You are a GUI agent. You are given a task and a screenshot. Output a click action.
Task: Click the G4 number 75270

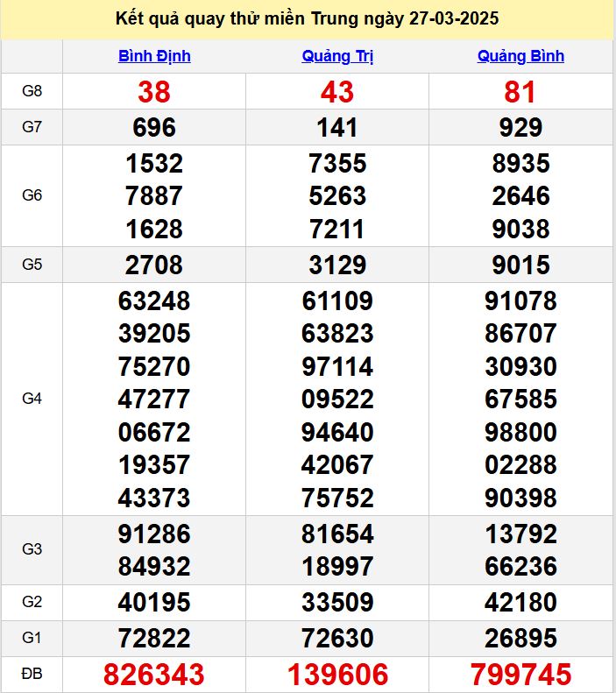(154, 367)
